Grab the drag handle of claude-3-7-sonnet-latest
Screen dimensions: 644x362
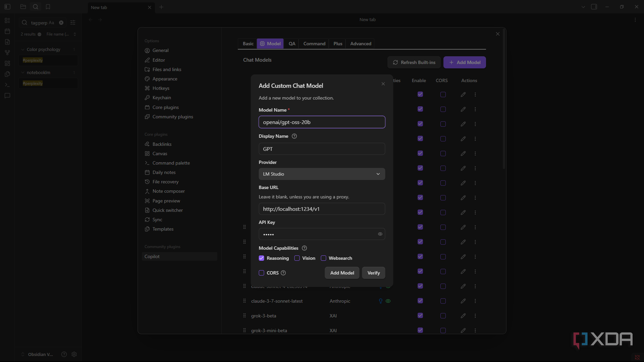[245, 301]
